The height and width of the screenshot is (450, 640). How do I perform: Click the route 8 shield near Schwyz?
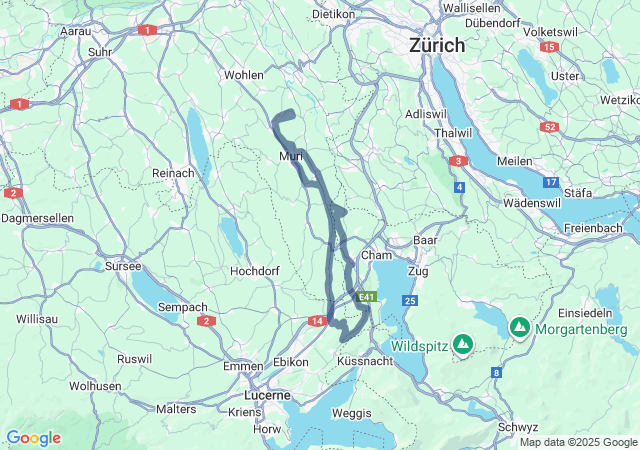pyautogui.click(x=496, y=372)
